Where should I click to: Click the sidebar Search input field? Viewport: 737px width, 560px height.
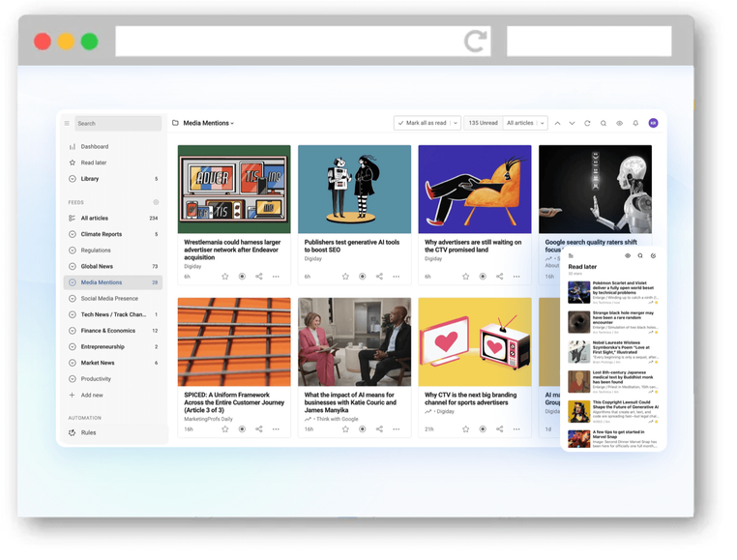[x=117, y=124]
